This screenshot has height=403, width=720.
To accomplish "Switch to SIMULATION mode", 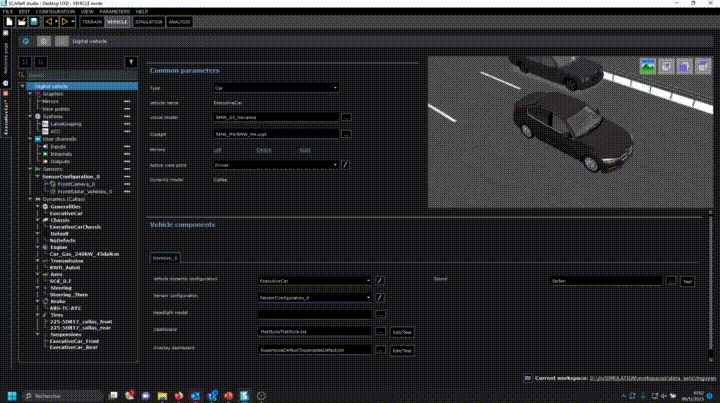I will coord(148,22).
